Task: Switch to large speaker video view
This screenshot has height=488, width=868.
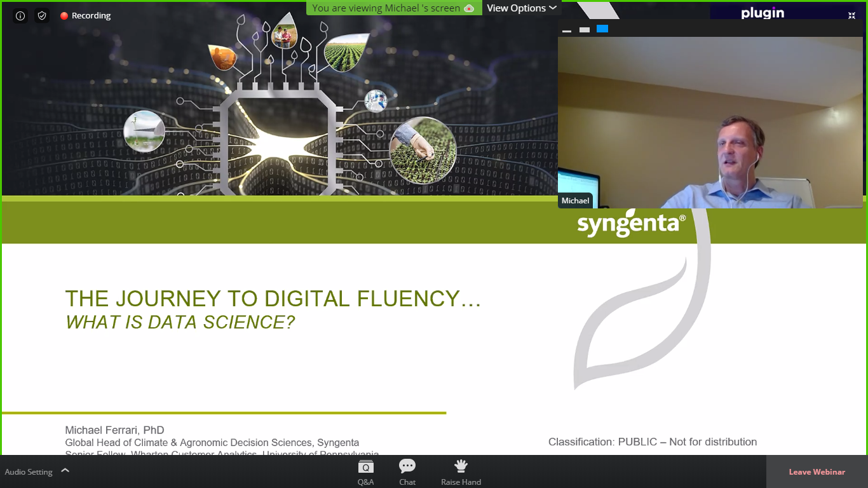Action: point(602,29)
